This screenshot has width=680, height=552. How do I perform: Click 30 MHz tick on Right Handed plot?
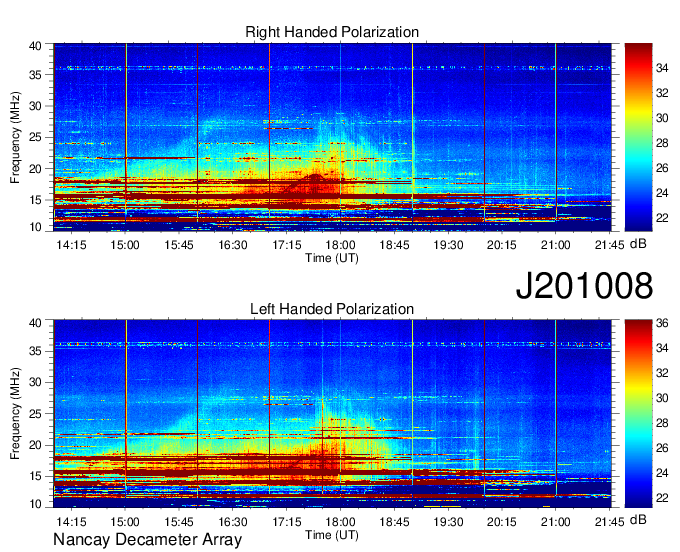pyautogui.click(x=35, y=106)
